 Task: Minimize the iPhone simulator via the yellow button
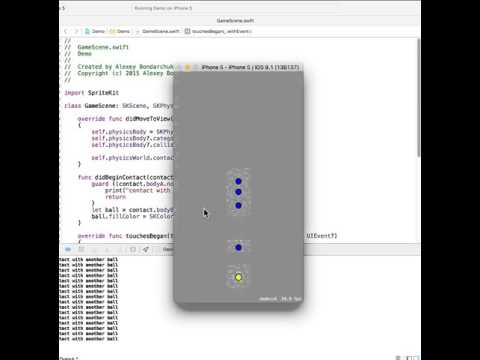point(187,67)
